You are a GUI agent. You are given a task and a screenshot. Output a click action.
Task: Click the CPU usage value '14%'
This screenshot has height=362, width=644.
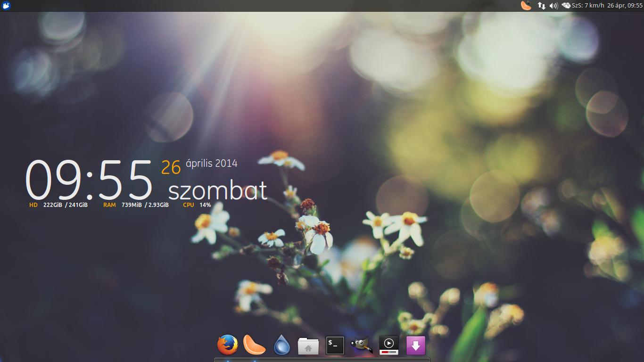coord(205,205)
